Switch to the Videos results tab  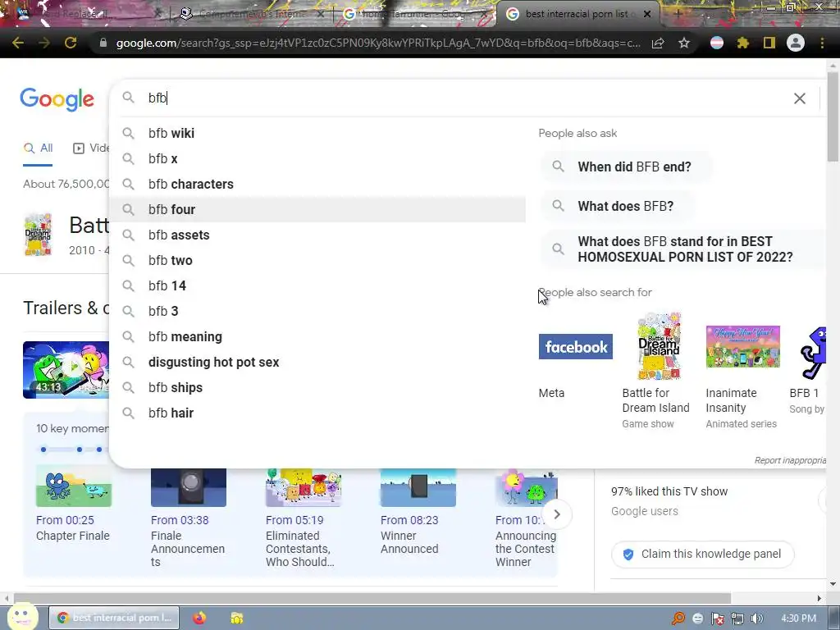point(91,148)
